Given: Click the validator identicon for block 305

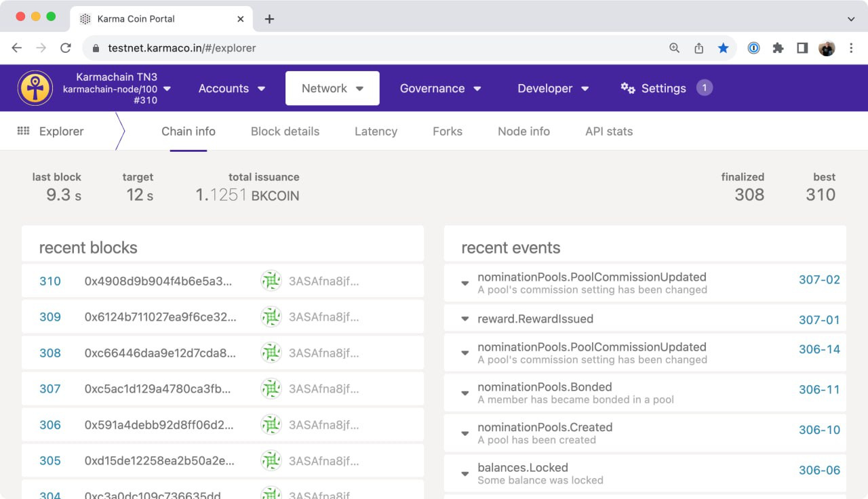Looking at the screenshot, I should point(271,460).
